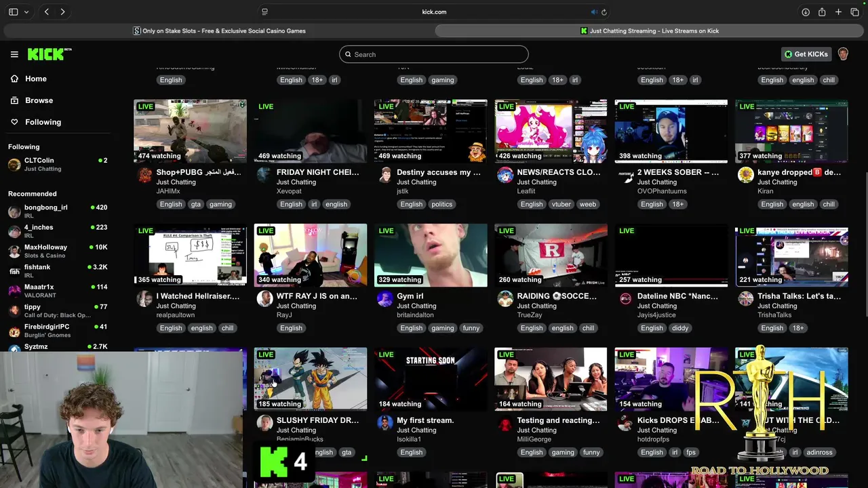Open fishtank recommended channel
868x488 pixels.
pos(58,271)
